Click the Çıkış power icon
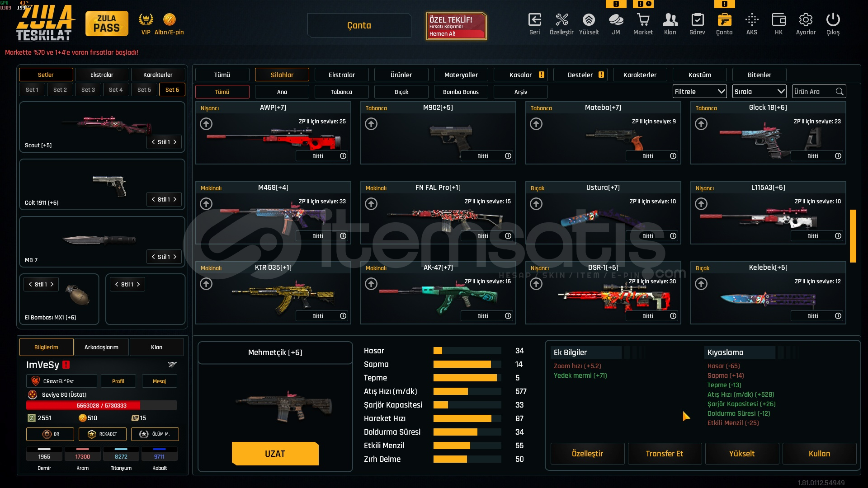The image size is (868, 488). (x=833, y=20)
